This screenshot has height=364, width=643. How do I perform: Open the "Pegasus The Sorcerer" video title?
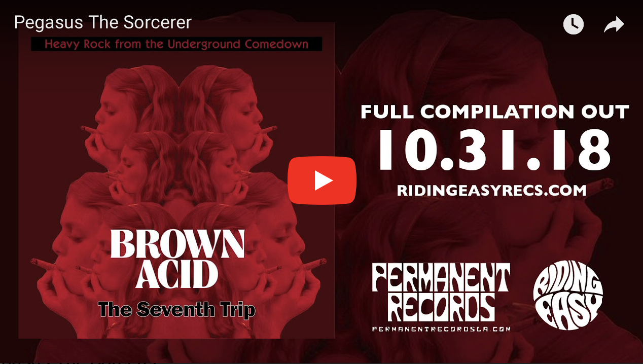102,22
